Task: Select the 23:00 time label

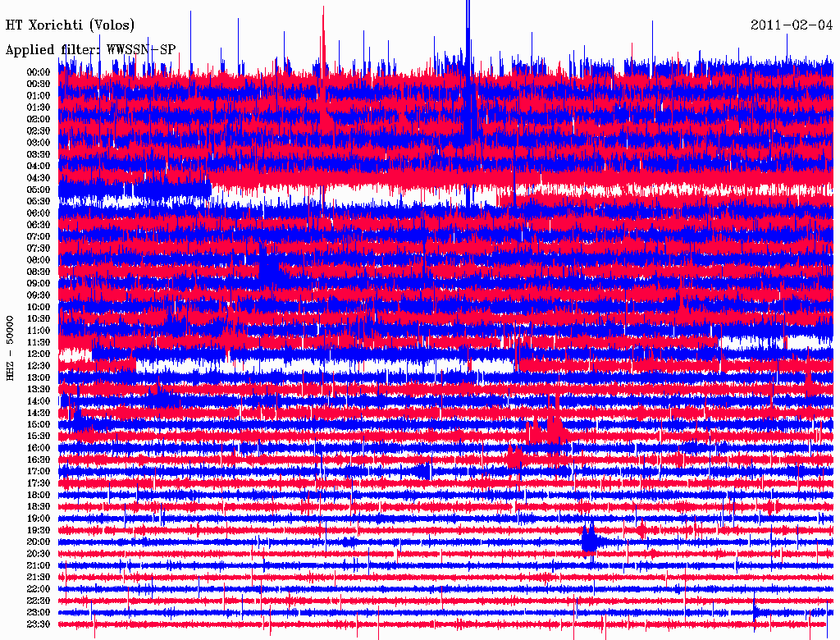Action: [x=39, y=613]
